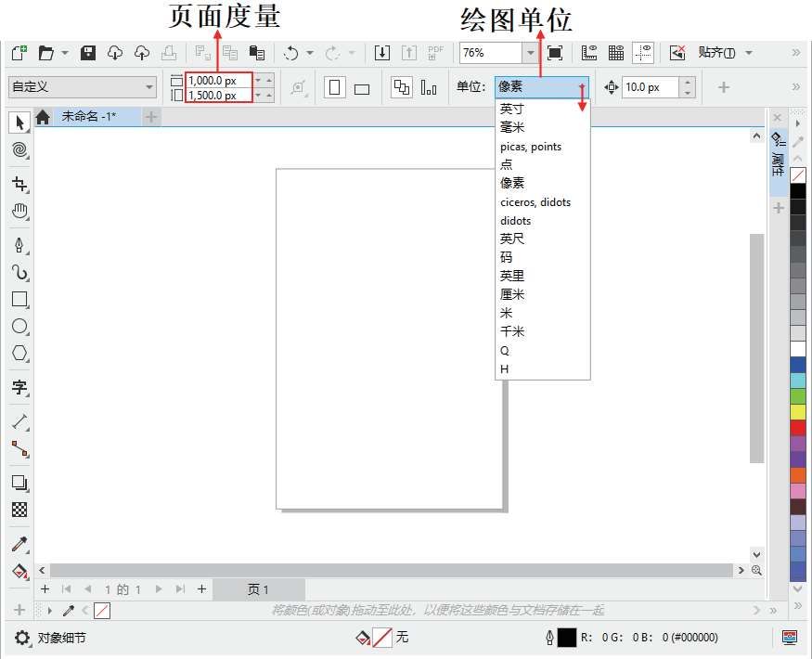Viewport: 812px width, 659px height.
Task: Select the Shape tool with spiral icon
Action: click(x=19, y=150)
